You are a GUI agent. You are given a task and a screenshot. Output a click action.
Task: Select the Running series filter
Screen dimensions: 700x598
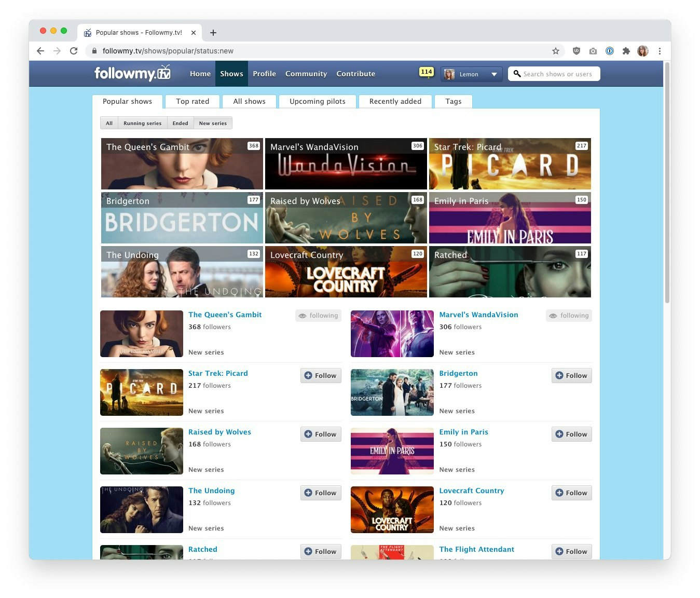pyautogui.click(x=142, y=123)
